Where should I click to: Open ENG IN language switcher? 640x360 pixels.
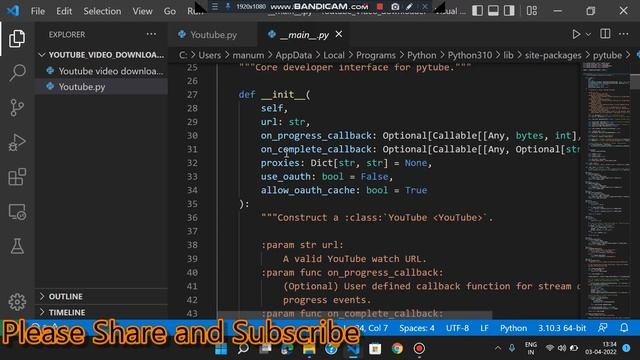(531, 349)
